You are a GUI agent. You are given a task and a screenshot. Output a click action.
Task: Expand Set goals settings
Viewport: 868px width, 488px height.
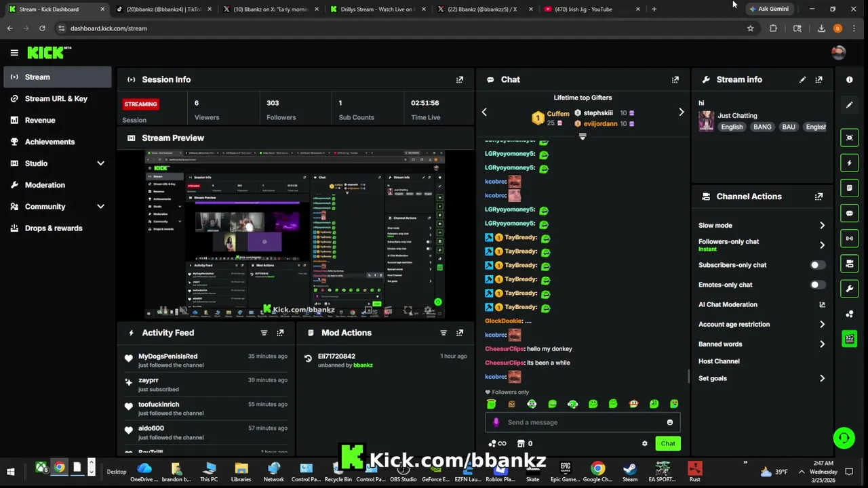click(x=822, y=378)
